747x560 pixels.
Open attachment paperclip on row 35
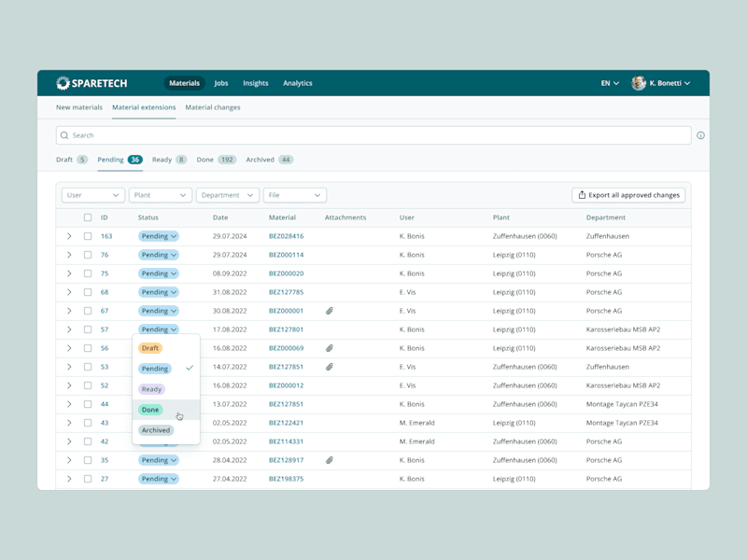point(330,460)
